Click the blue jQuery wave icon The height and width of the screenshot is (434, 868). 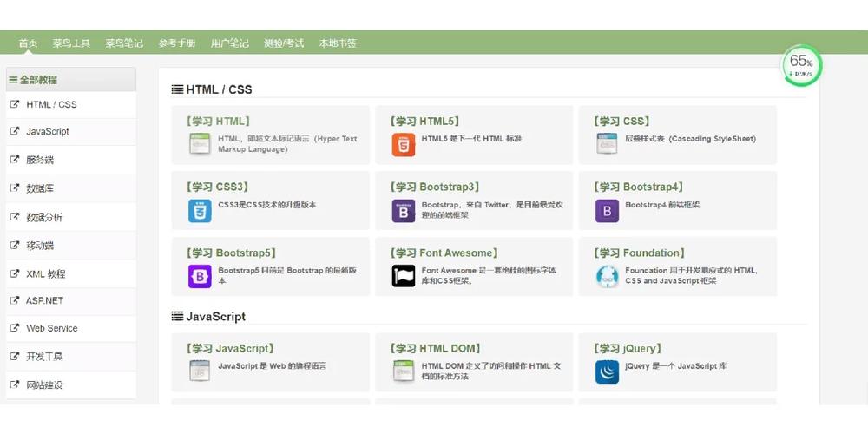(x=607, y=372)
